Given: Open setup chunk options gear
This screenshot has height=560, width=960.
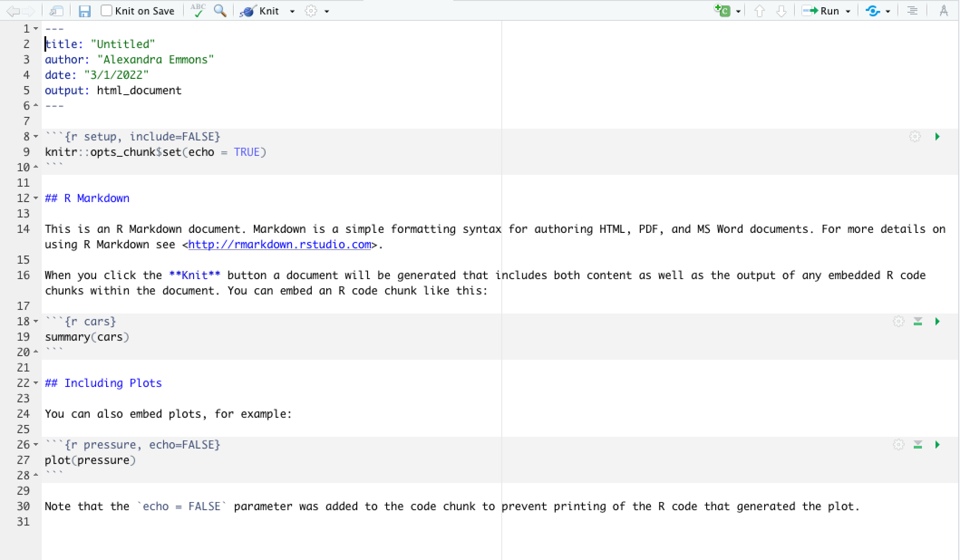Looking at the screenshot, I should point(915,137).
